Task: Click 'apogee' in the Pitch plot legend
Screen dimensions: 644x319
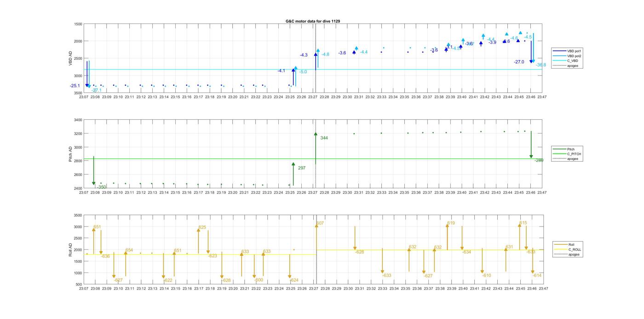Action: tap(573, 159)
